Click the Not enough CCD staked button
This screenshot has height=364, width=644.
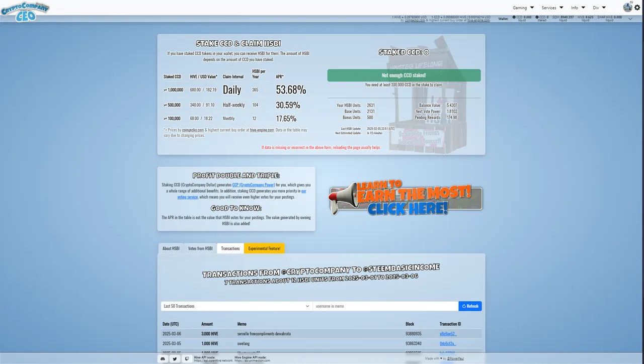(x=404, y=75)
